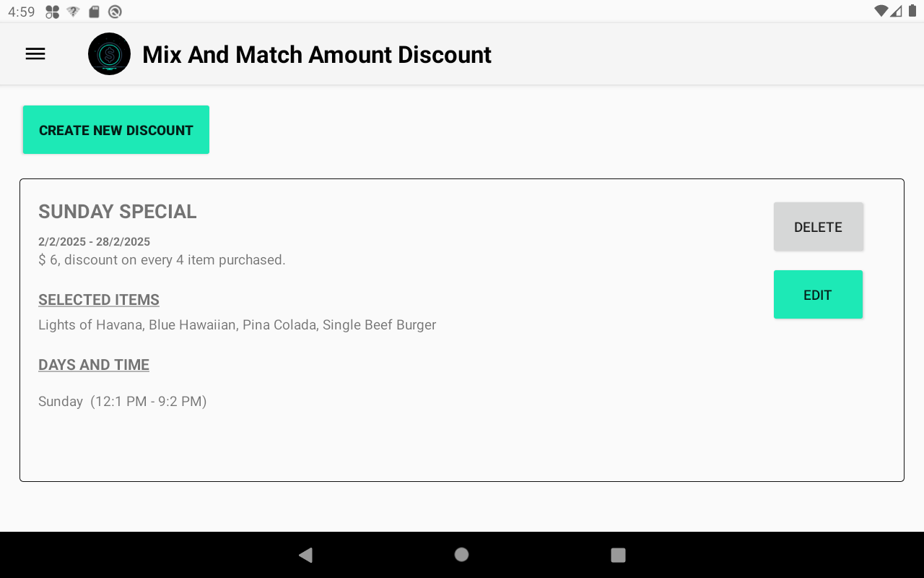Screen dimensions: 924x578
Task: Tap the battery icon in status bar
Action: point(912,11)
